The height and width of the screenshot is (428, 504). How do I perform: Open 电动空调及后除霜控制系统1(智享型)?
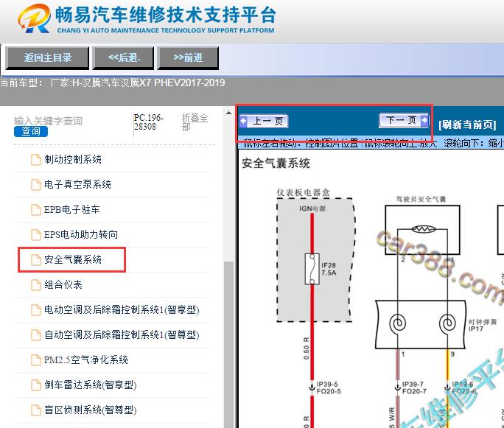[x=122, y=309]
